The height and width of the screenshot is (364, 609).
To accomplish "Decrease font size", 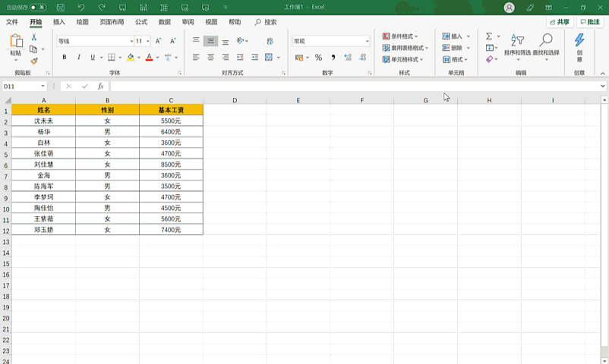I will pyautogui.click(x=173, y=41).
